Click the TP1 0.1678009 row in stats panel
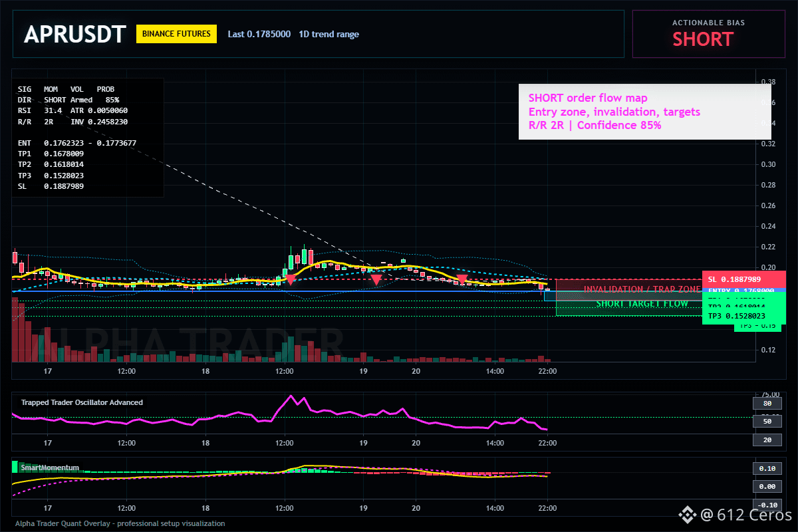Viewport: 798px width, 532px height. pos(51,154)
